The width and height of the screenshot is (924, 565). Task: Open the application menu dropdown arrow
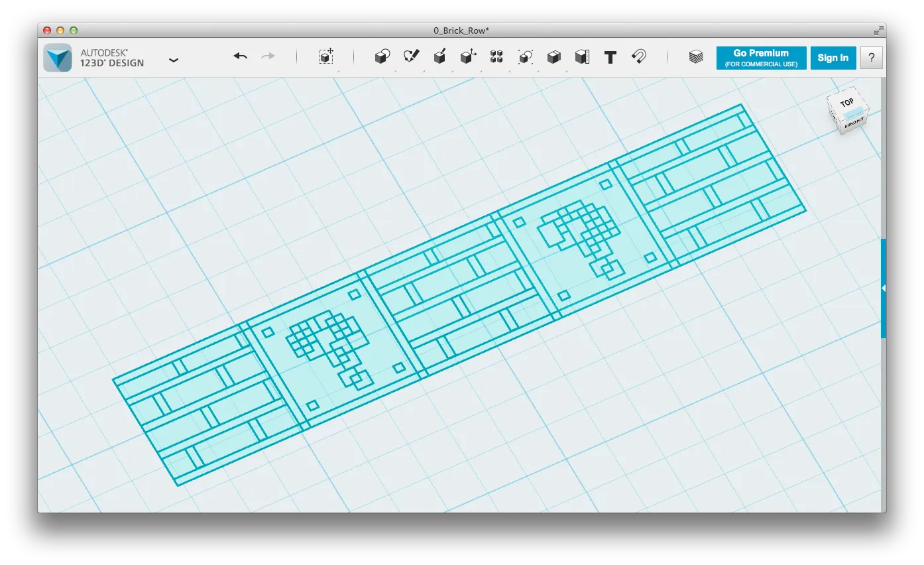click(x=174, y=60)
